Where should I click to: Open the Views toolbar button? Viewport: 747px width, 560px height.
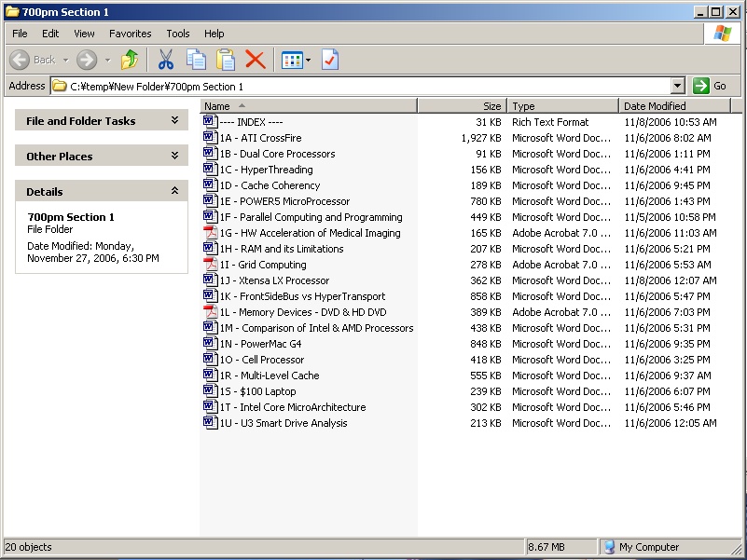292,60
